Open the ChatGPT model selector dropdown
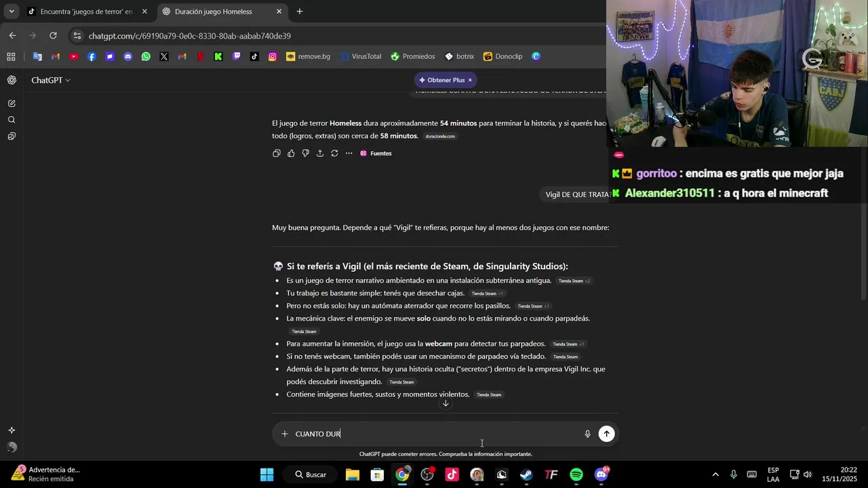 tap(51, 80)
